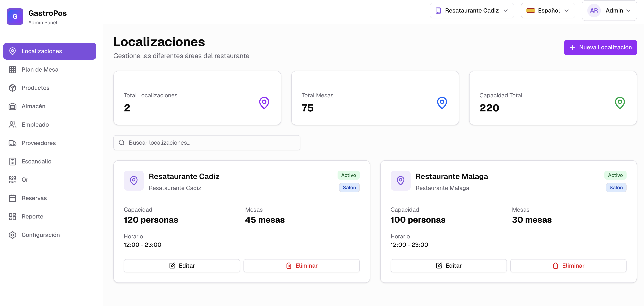Open the Empleado menu item
Screen dimensions: 644x306
pos(35,125)
